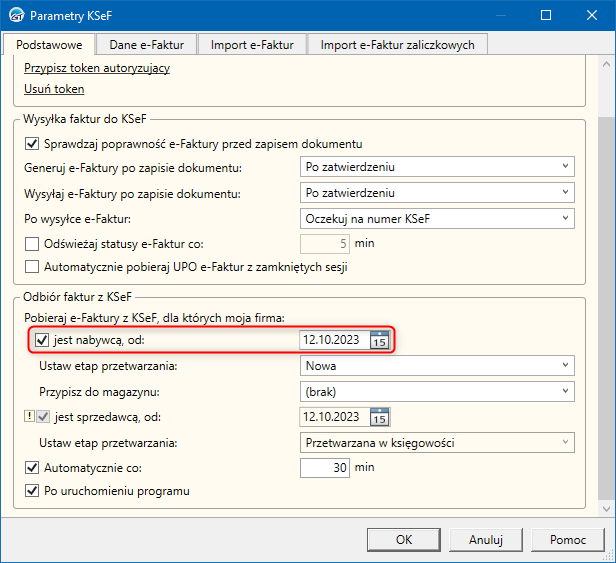This screenshot has height=563, width=616.
Task: Uncheck the jest nabywcą, od checkbox
Action: pos(41,341)
